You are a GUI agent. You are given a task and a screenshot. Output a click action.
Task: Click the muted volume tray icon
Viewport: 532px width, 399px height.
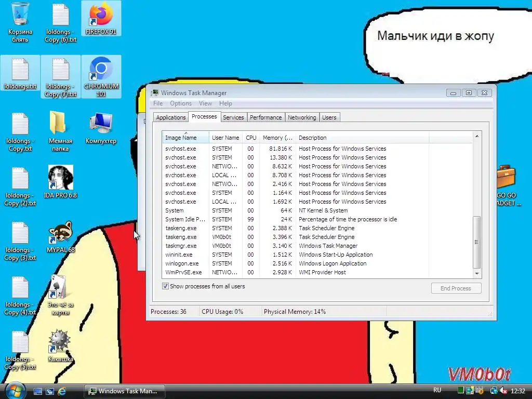(x=503, y=391)
